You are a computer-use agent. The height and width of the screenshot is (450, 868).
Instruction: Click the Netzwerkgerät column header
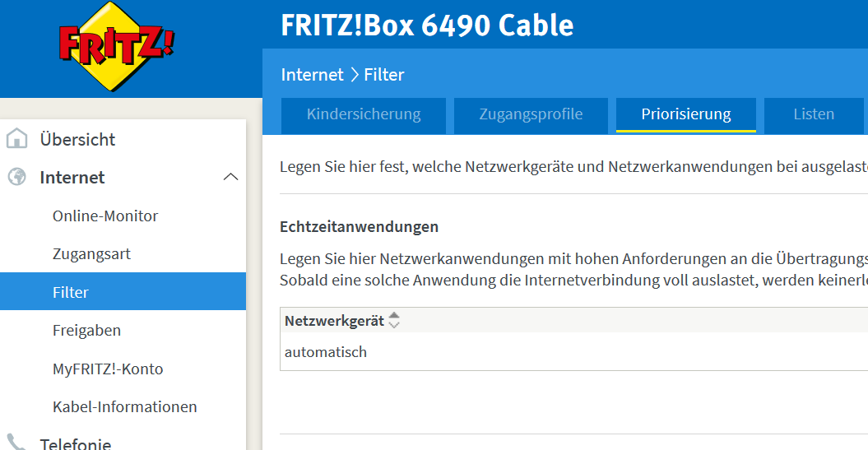click(334, 321)
